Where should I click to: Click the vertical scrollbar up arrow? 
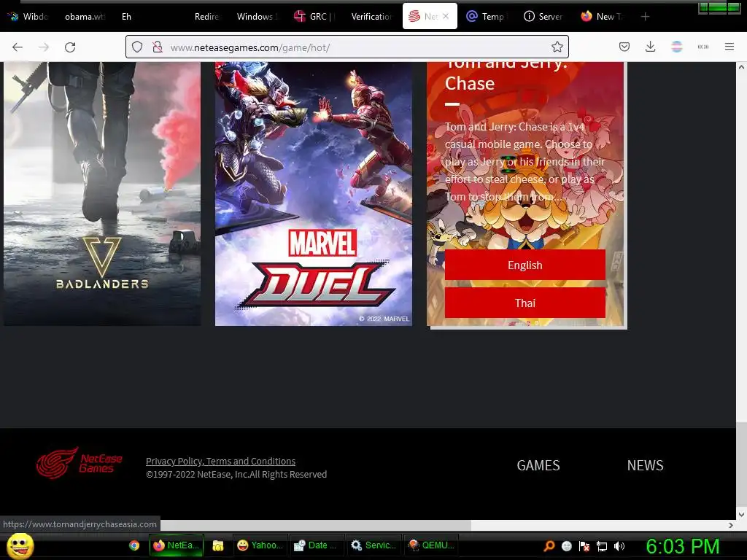741,67
